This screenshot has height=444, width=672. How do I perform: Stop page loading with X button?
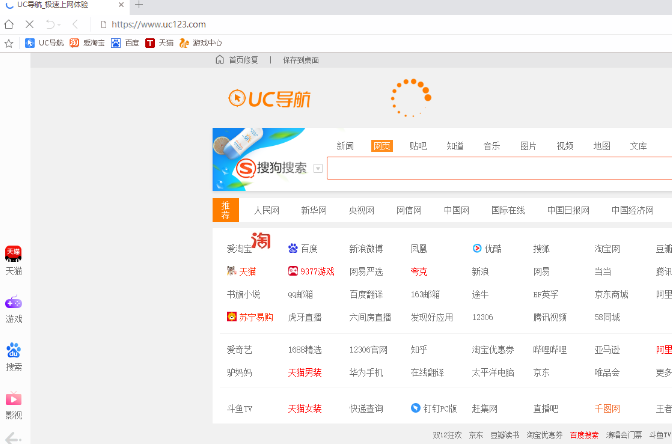point(29,24)
